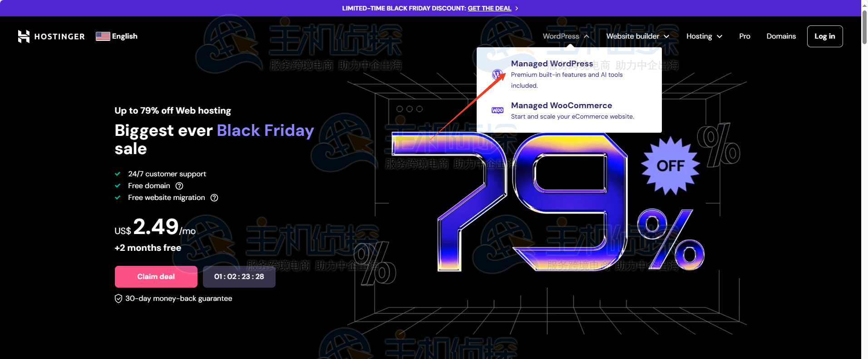Click the "24/7 customer support" text
The height and width of the screenshot is (359, 868).
[167, 174]
